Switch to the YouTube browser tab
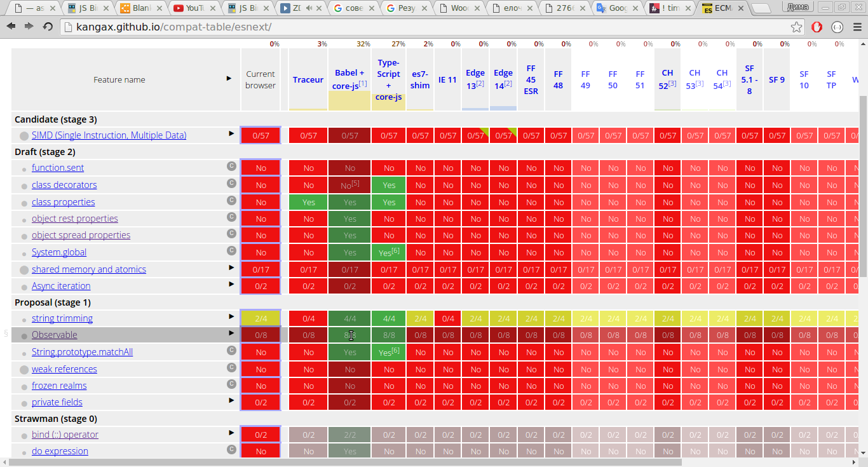Screen dimensions: 868x467 point(194,8)
